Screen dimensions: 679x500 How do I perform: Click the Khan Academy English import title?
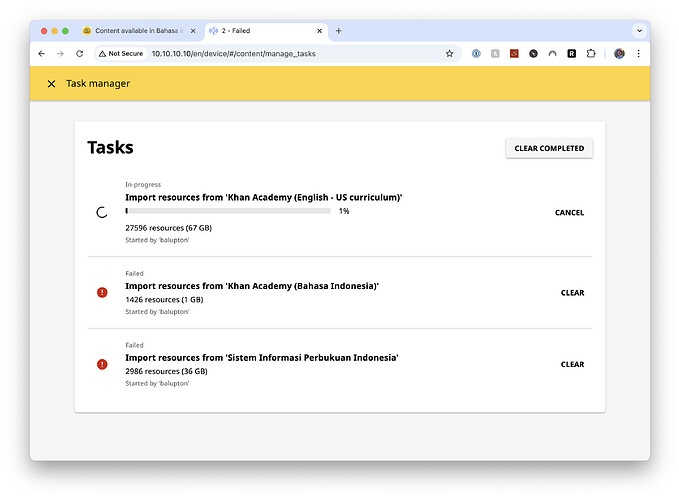click(x=264, y=197)
